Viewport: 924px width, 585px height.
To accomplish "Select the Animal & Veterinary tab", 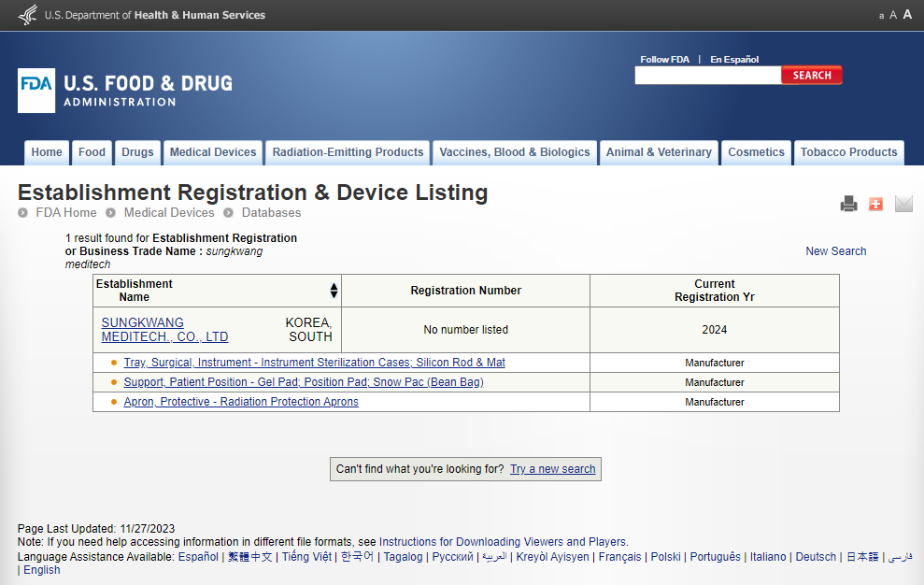I will [659, 152].
